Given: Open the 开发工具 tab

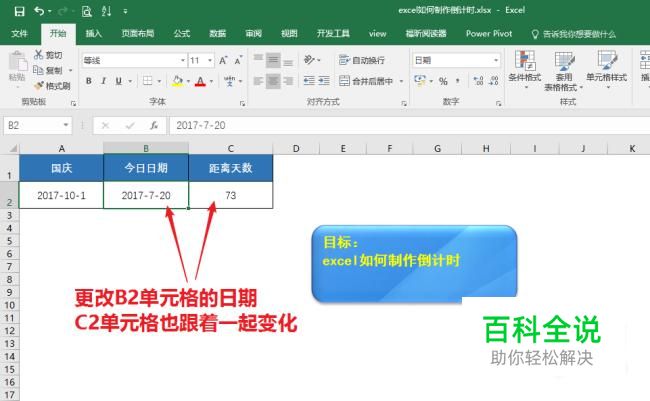Looking at the screenshot, I should coord(333,34).
